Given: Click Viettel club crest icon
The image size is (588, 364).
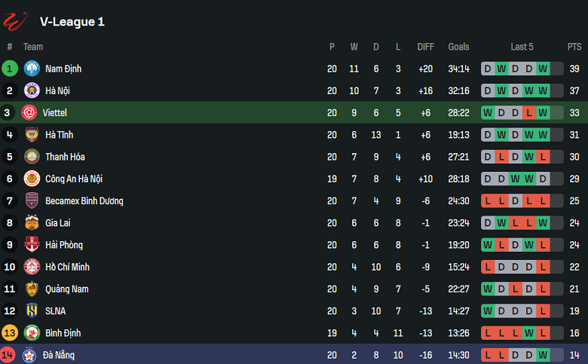Looking at the screenshot, I should [31, 113].
